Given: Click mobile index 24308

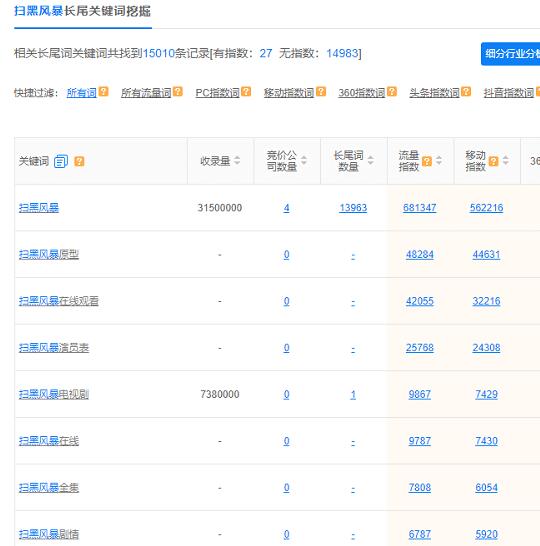Looking at the screenshot, I should pyautogui.click(x=486, y=348).
